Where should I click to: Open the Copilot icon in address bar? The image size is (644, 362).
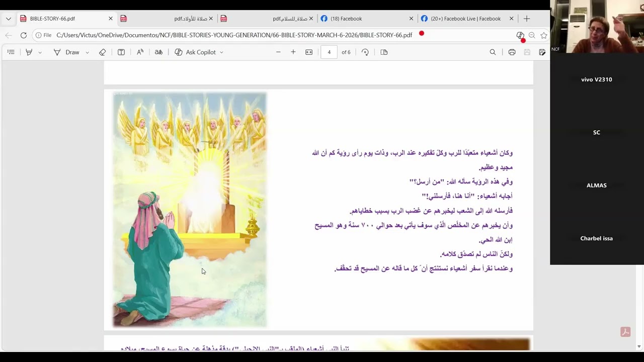click(520, 35)
